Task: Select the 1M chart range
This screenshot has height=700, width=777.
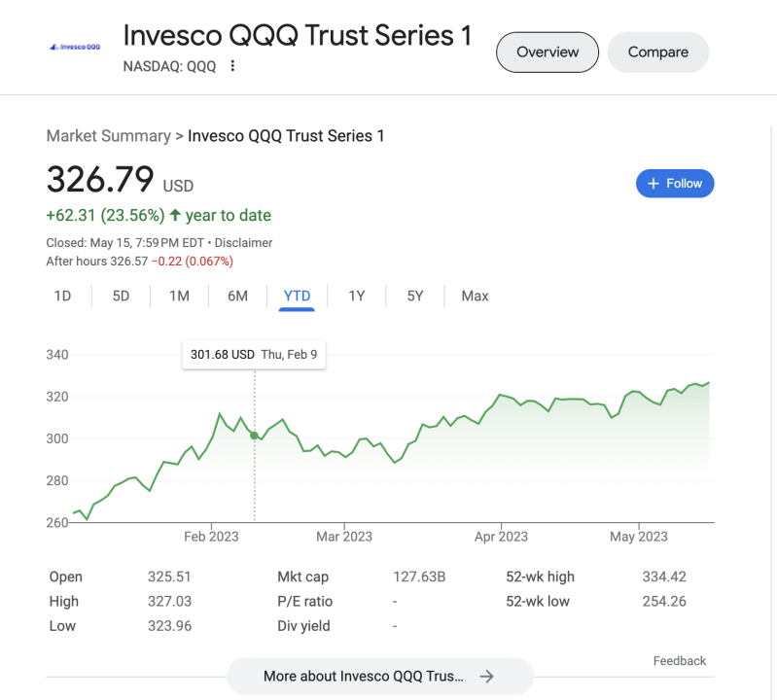Action: 179,296
